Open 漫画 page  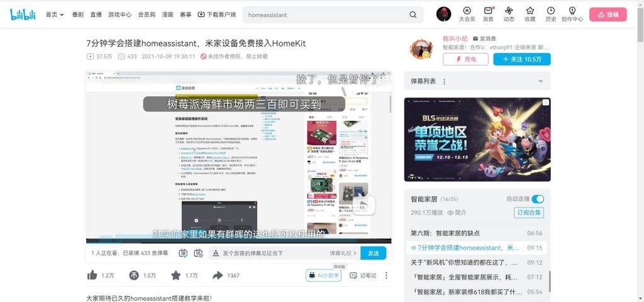pos(167,14)
